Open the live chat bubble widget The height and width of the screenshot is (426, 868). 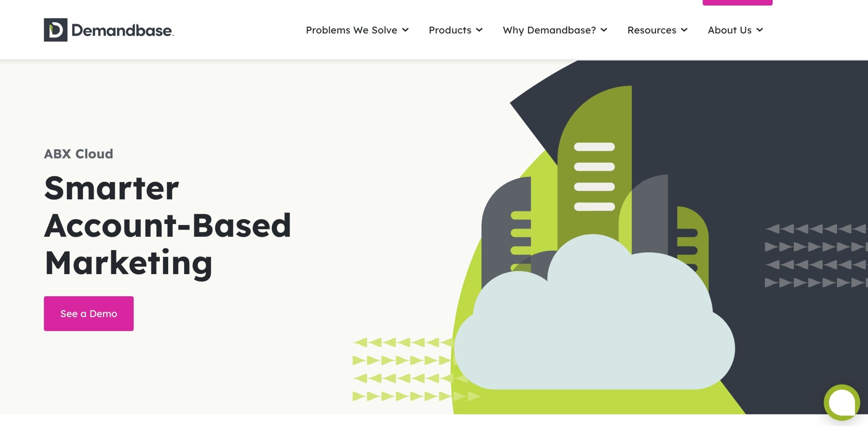(x=841, y=402)
